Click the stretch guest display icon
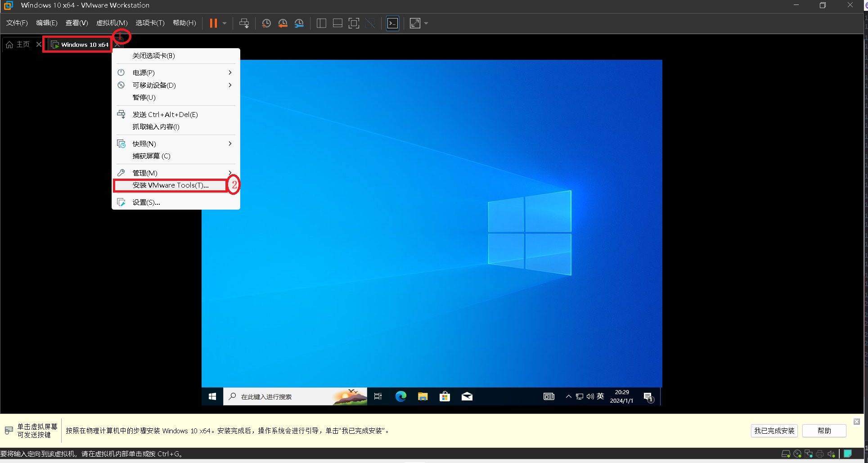 [415, 23]
